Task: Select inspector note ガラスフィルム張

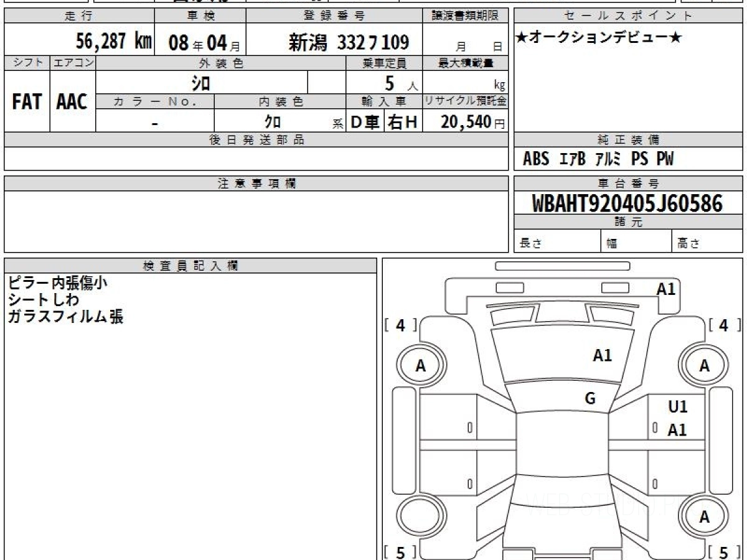Action: coord(65,317)
